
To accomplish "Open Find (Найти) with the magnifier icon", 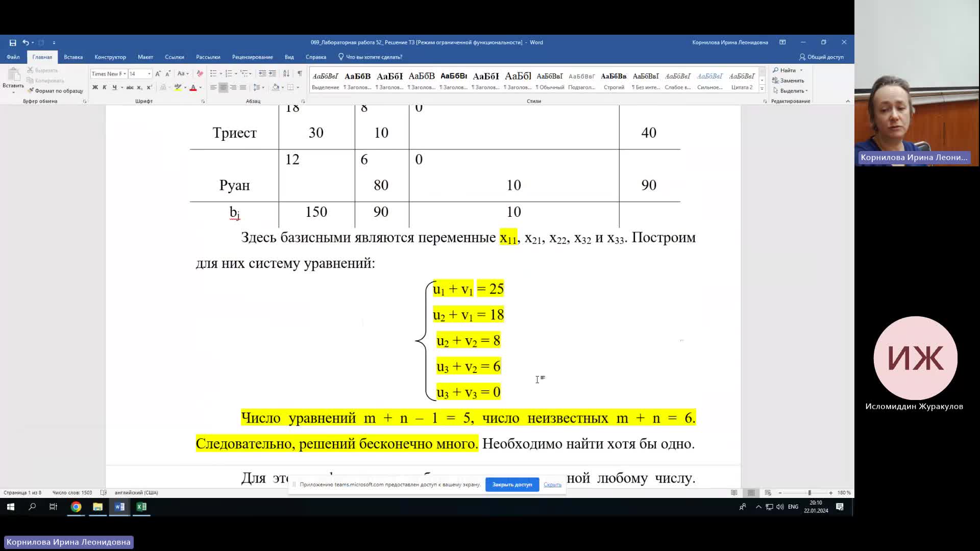I will pos(785,70).
